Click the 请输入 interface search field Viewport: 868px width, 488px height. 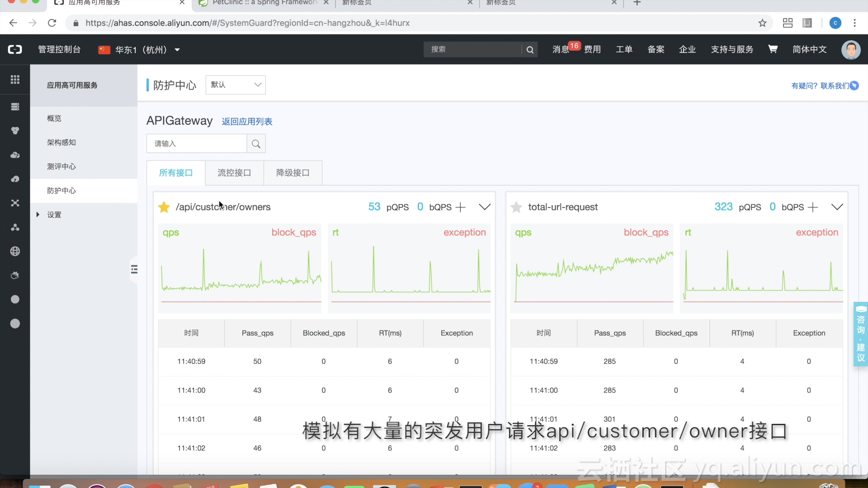click(197, 144)
